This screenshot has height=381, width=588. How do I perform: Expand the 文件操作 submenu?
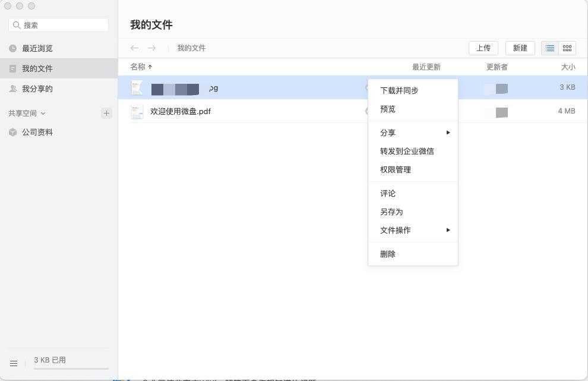click(x=448, y=230)
